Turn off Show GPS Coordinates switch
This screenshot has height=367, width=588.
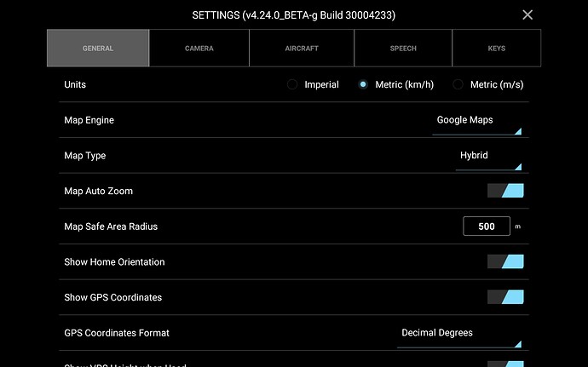[x=505, y=297]
